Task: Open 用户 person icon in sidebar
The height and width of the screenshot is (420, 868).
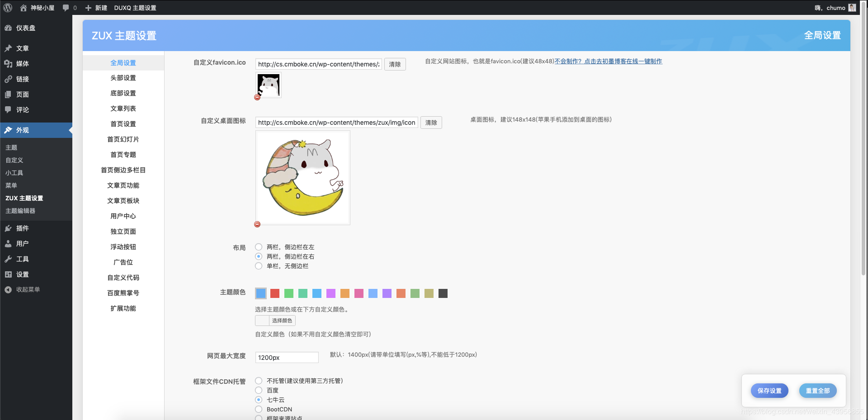Action: point(8,244)
